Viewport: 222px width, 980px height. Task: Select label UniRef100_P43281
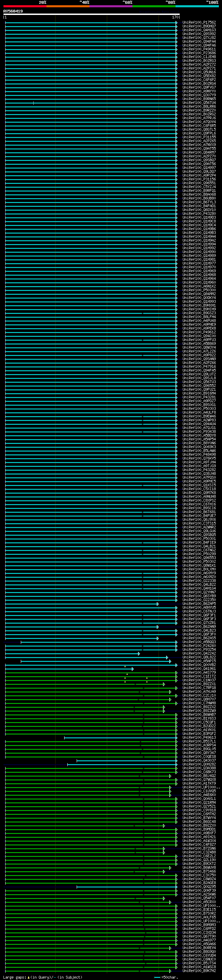pyautogui.click(x=199, y=397)
